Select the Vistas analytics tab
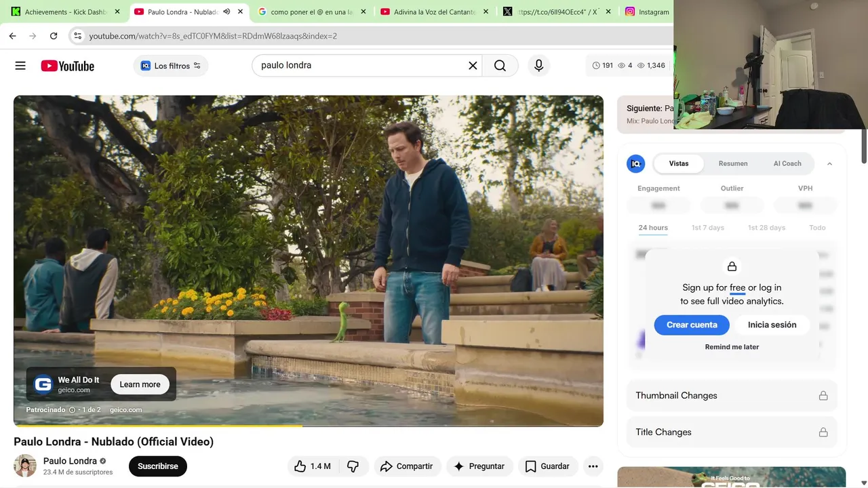868x488 pixels. coord(679,163)
